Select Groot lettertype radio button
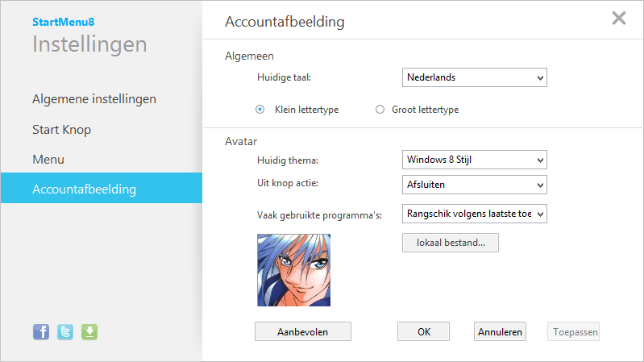The image size is (644, 362). [x=380, y=110]
